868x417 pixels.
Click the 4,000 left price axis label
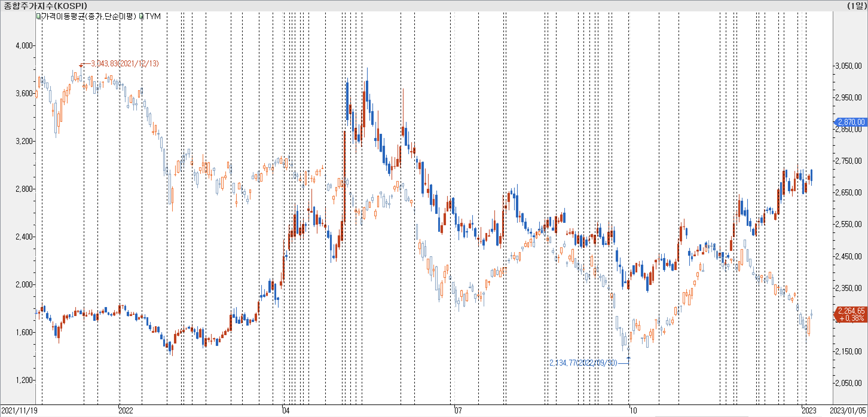(x=24, y=45)
